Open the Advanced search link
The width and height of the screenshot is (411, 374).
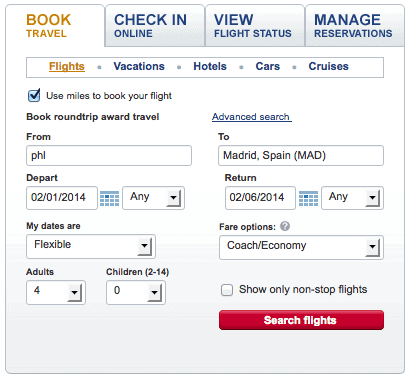(x=252, y=117)
